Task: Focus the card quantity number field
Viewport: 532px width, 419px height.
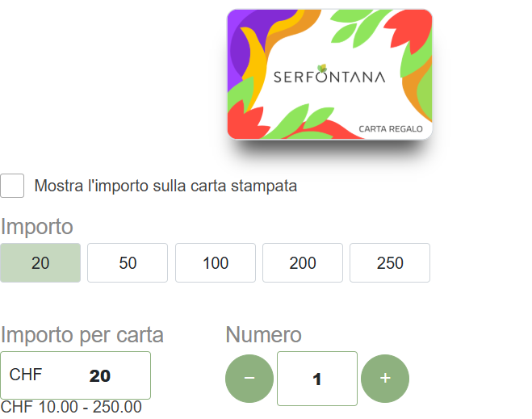Action: pyautogui.click(x=317, y=379)
